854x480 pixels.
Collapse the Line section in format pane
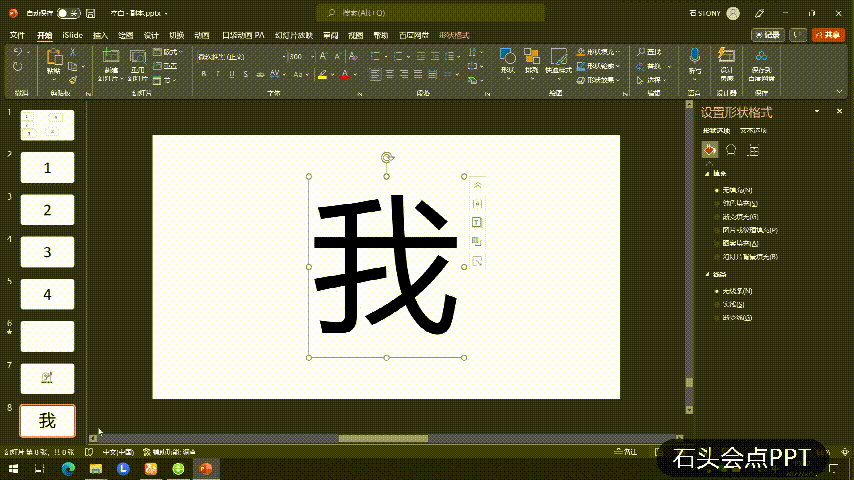(707, 274)
